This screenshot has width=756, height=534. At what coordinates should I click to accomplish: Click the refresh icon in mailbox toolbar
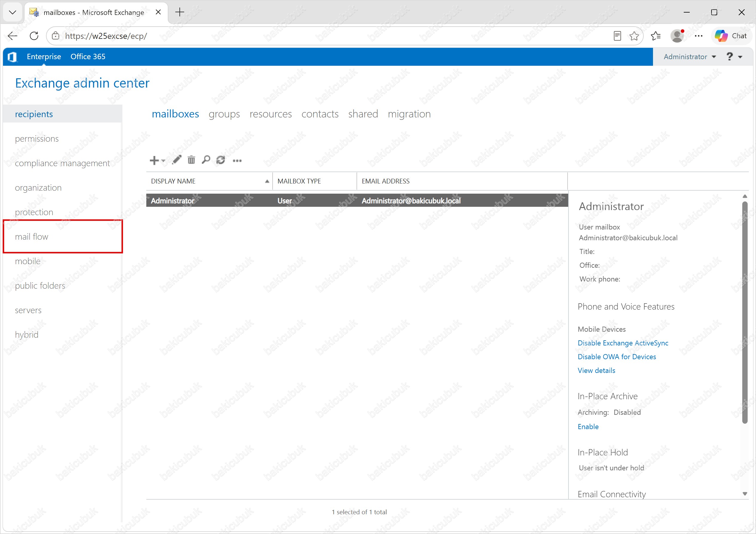[x=221, y=160]
